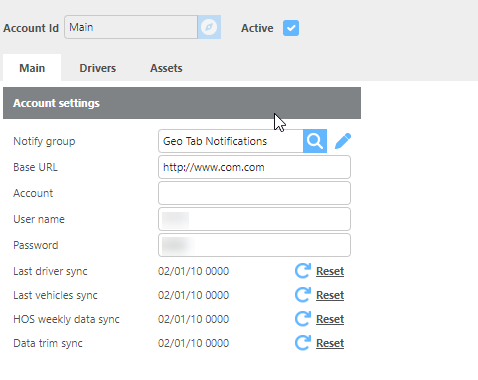Image resolution: width=478 pixels, height=380 pixels.
Task: Click refresh icon for Last driver sync
Action: [x=303, y=271]
